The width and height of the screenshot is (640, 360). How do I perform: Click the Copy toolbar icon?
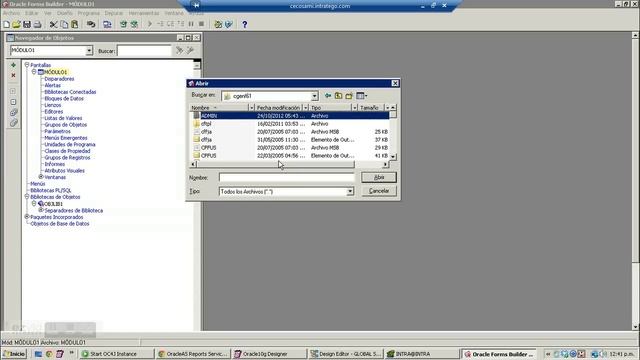64,24
